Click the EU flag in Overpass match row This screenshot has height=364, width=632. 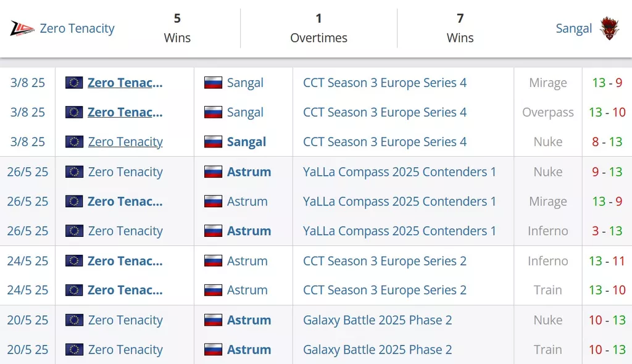74,112
